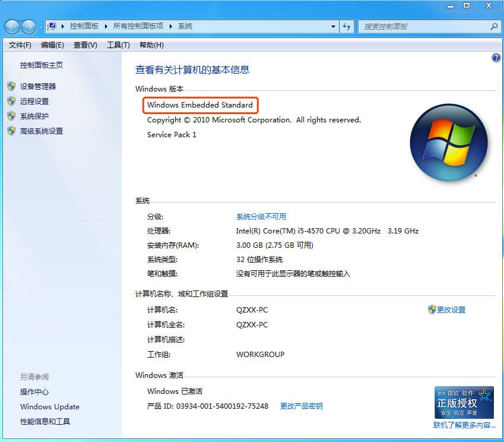Screen dimensions: 504x442
Task: Open 系统保护 (System protection) from the sidebar
Action: pos(34,116)
